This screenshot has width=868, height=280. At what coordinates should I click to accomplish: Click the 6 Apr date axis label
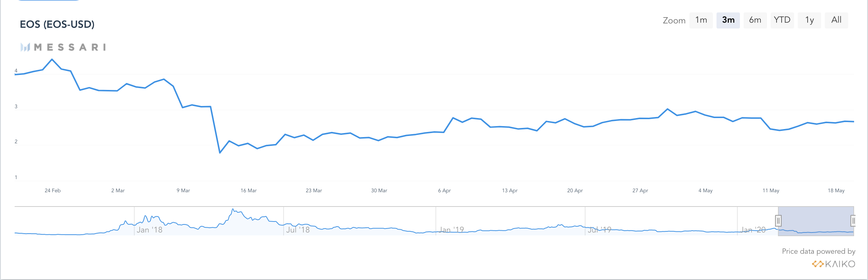pos(444,190)
